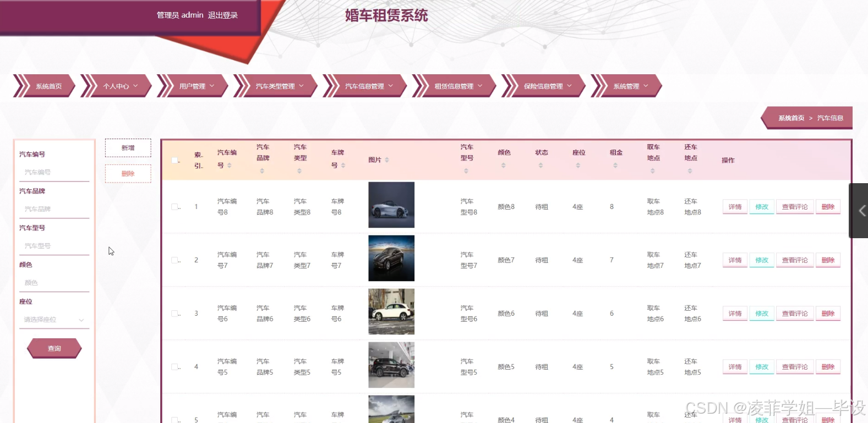This screenshot has height=423, width=868.
Task: Click the 汽车信息 breadcrumb text
Action: pos(830,118)
